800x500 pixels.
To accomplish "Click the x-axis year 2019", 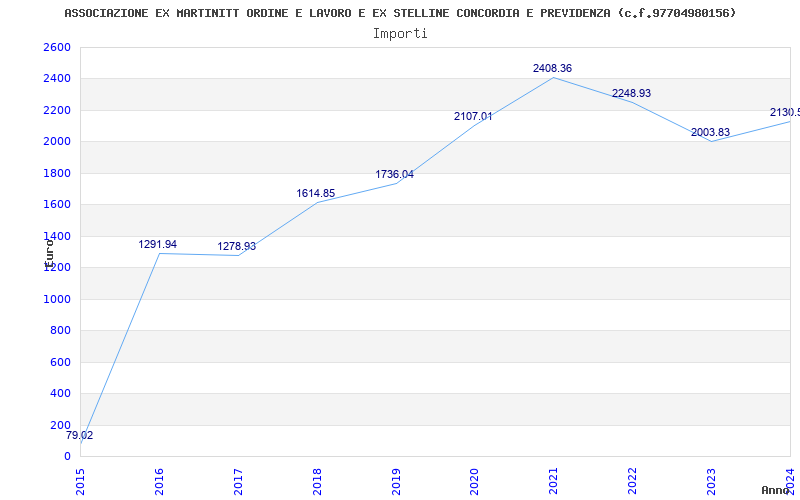I will [x=396, y=482].
